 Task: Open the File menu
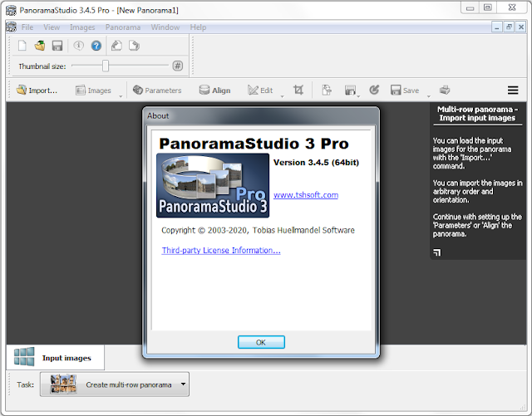click(x=27, y=27)
